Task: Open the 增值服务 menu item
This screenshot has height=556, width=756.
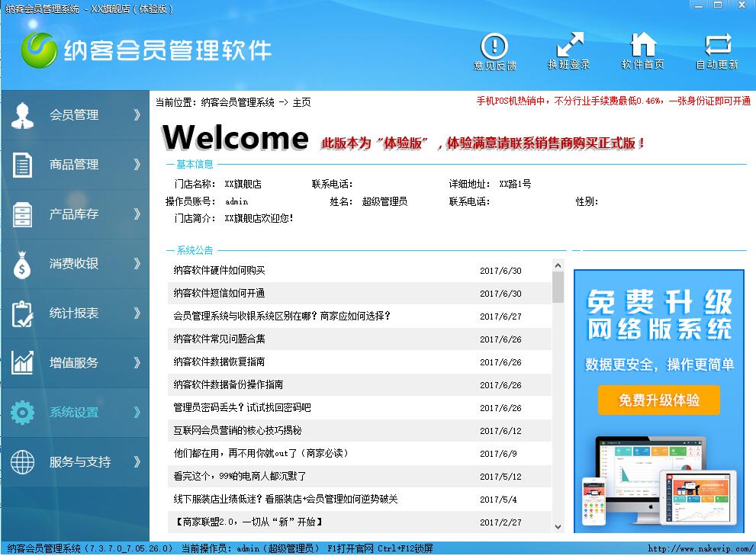Action: click(x=74, y=363)
